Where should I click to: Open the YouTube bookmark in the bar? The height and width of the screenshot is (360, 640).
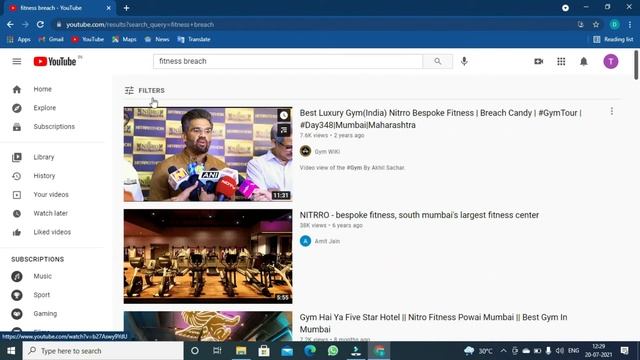88,39
